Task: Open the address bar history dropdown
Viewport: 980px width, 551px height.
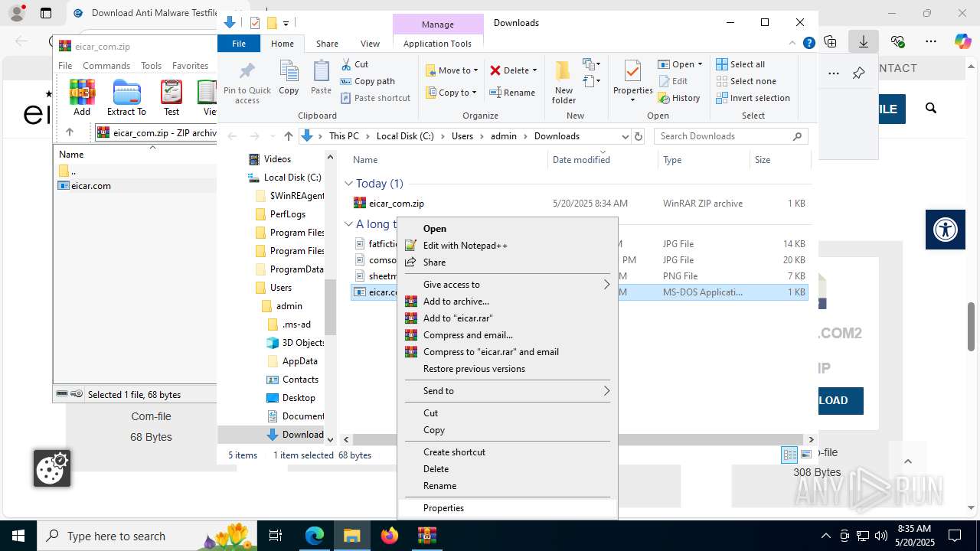Action: 624,136
